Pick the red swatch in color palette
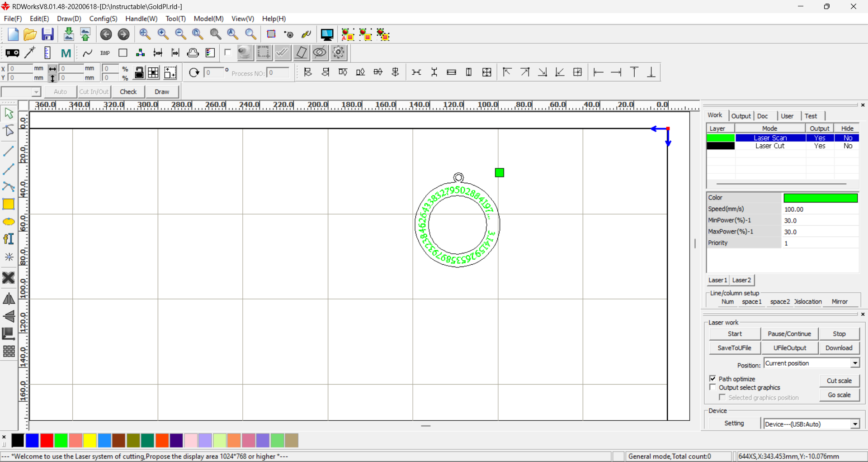Image resolution: width=868 pixels, height=462 pixels. pos(47,440)
